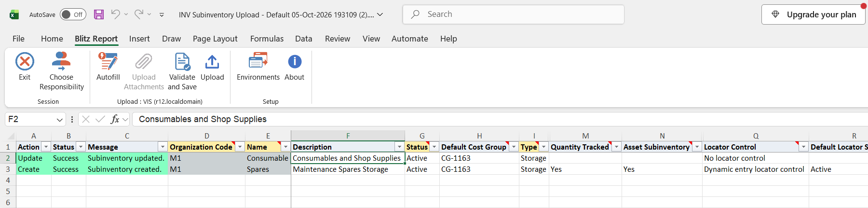Open Quantity Tracked filter dropdown
This screenshot has width=868, height=208.
pos(616,147)
